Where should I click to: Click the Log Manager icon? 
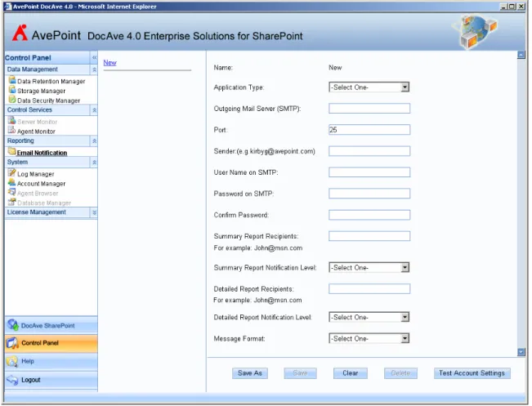pos(12,172)
